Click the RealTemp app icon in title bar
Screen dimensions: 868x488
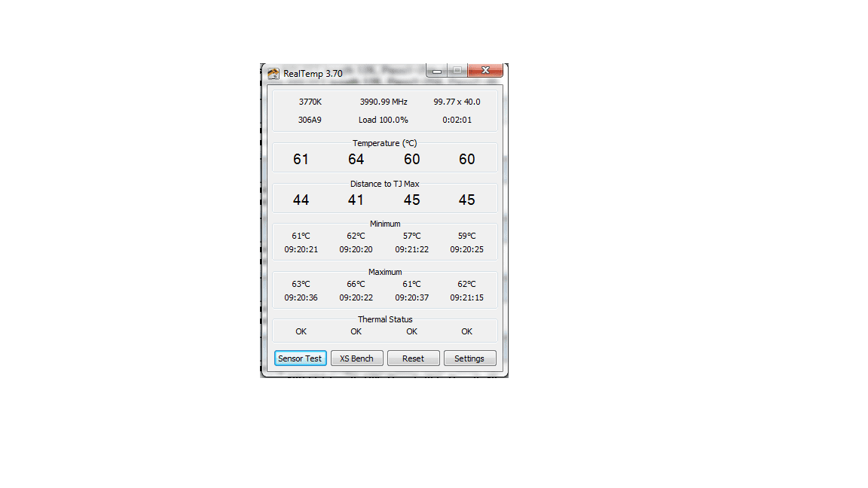[x=274, y=73]
